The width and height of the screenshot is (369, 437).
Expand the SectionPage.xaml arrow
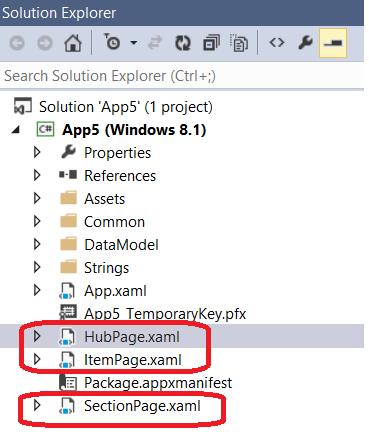click(37, 405)
